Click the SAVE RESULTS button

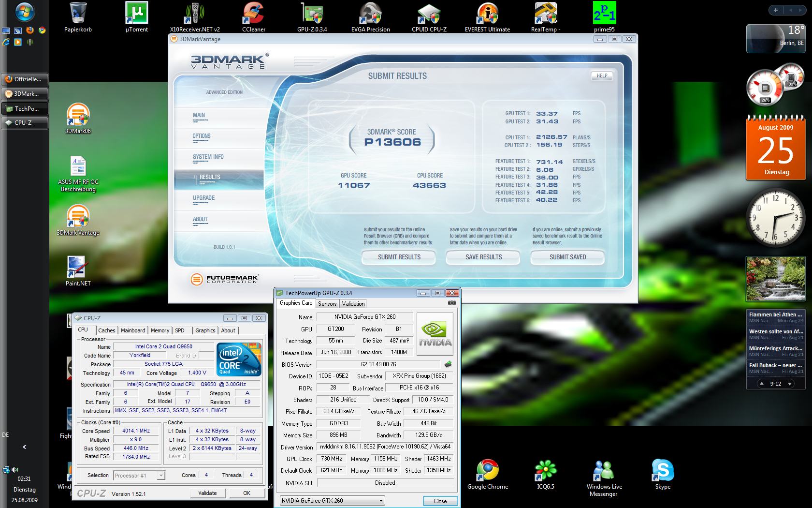tap(483, 257)
